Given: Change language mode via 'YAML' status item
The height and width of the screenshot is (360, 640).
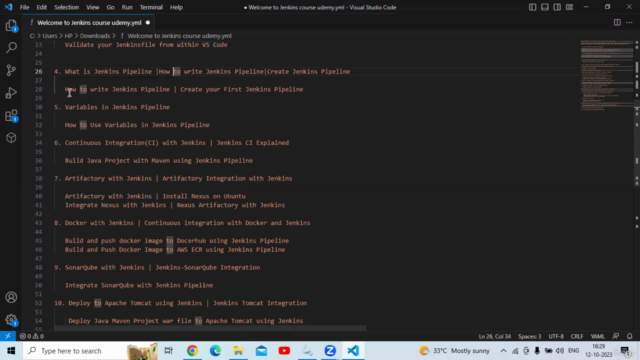Looking at the screenshot, I should [x=598, y=336].
